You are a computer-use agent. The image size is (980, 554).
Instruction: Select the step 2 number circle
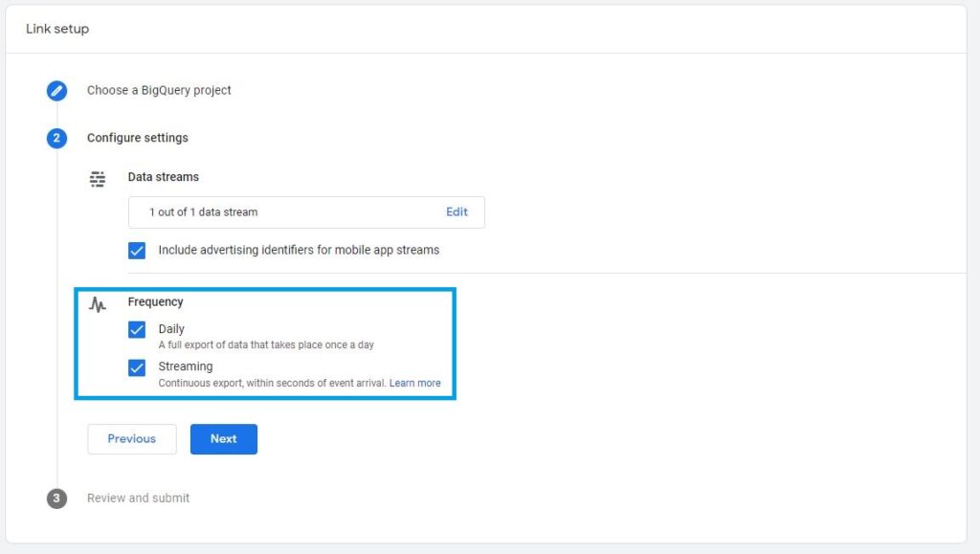(56, 138)
